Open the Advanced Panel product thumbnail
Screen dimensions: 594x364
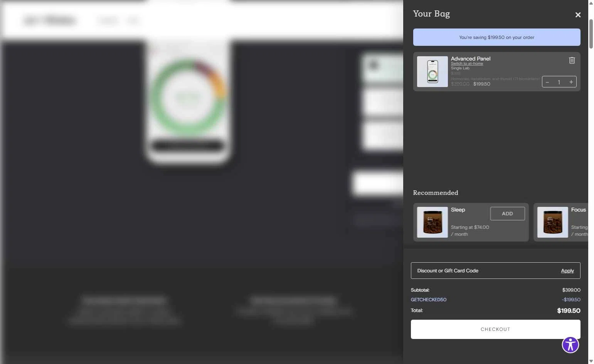[x=432, y=72]
